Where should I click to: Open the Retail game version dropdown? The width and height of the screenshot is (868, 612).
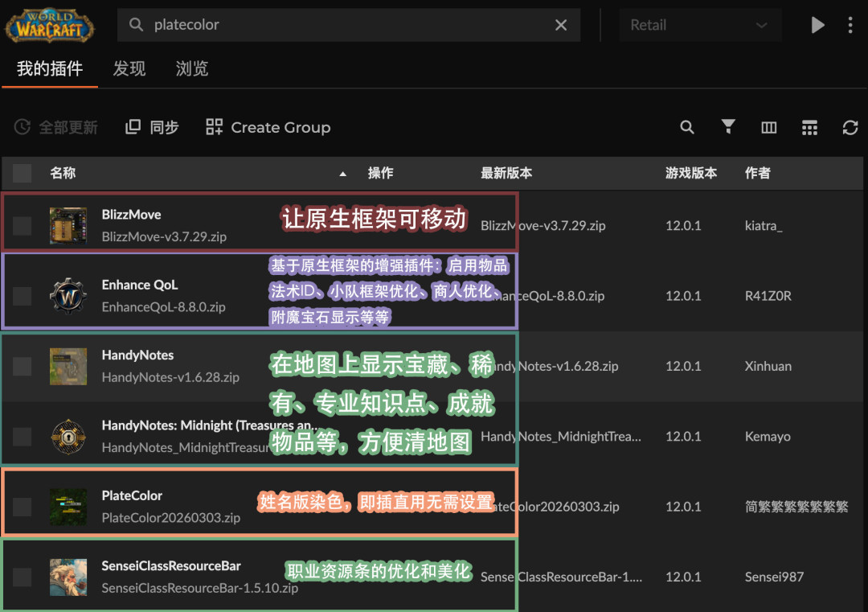click(x=700, y=25)
